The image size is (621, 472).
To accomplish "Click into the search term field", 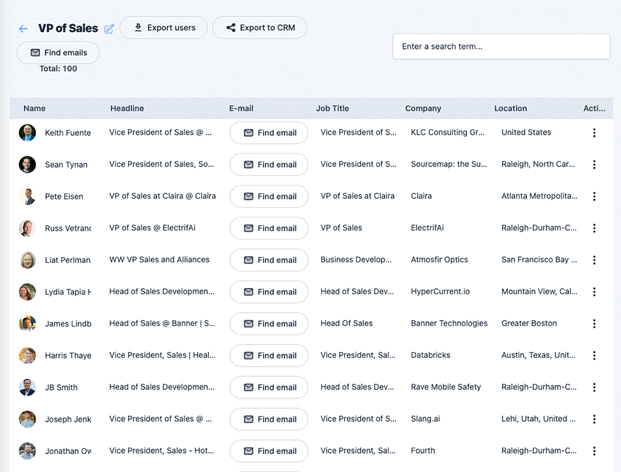I will pyautogui.click(x=500, y=46).
